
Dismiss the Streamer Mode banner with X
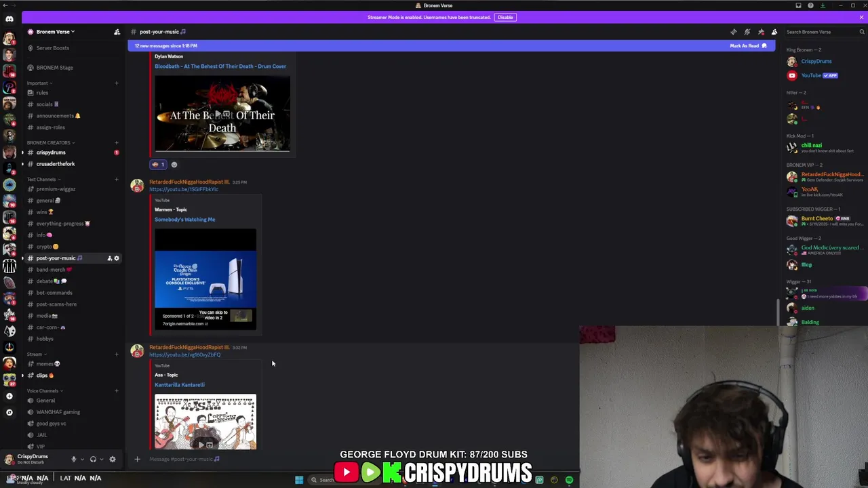[861, 17]
